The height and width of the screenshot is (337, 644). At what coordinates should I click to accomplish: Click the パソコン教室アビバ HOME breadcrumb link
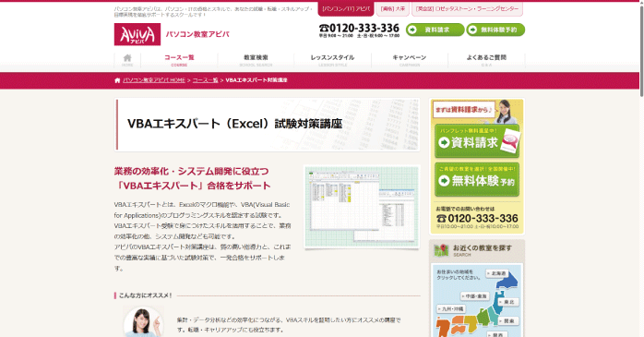[x=154, y=80]
